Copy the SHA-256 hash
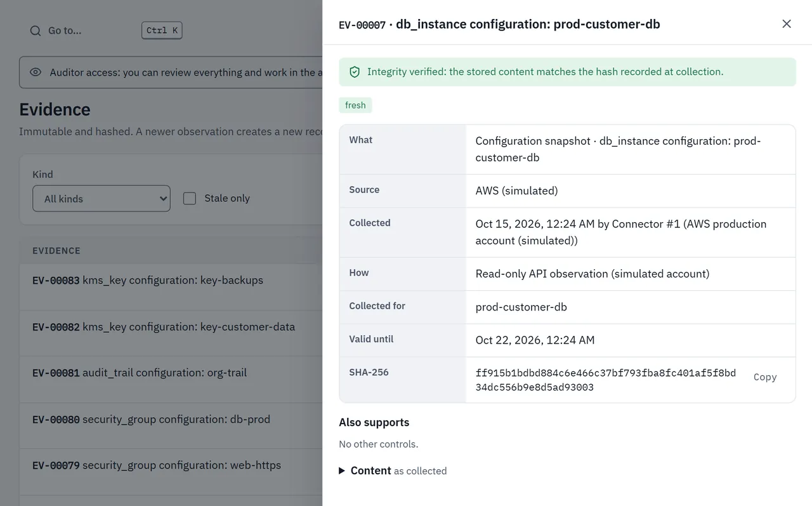The width and height of the screenshot is (812, 506). pyautogui.click(x=765, y=377)
